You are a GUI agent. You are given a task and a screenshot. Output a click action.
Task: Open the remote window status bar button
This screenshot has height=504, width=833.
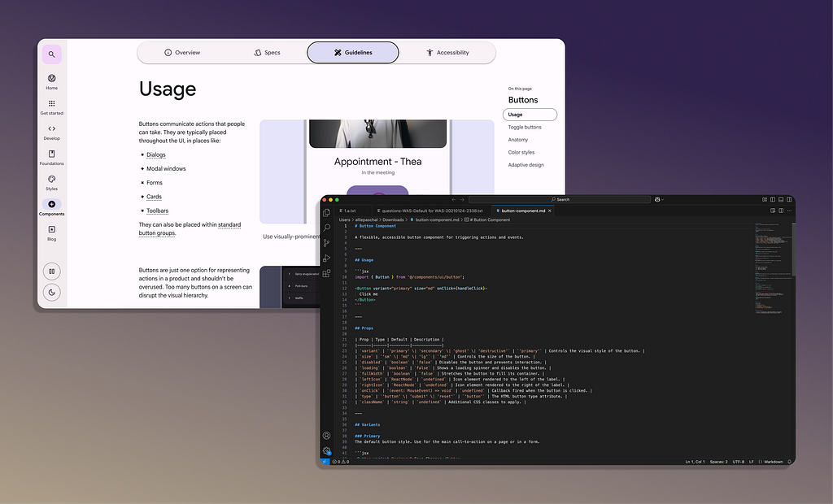[325, 462]
